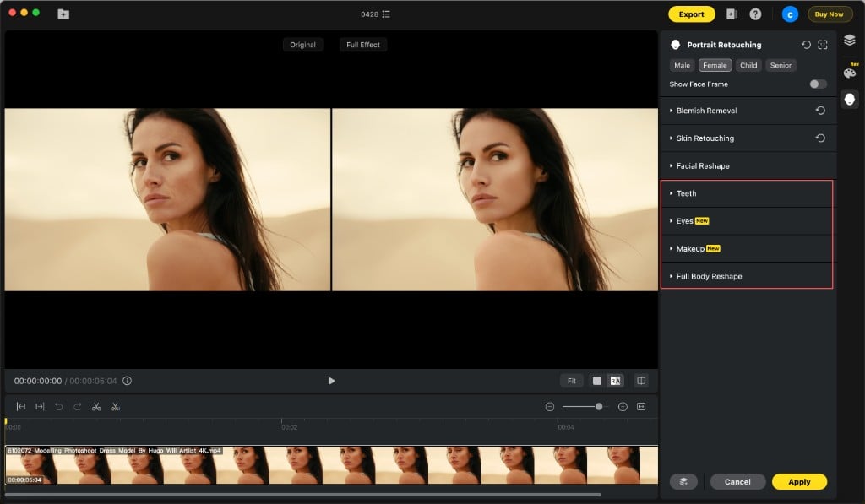The image size is (865, 504).
Task: Click the add new project icon
Action: [x=63, y=14]
